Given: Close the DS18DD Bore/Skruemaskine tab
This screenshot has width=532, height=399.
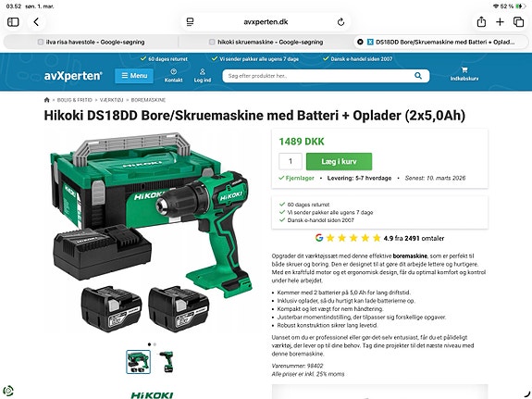Looking at the screenshot, I should pos(360,42).
